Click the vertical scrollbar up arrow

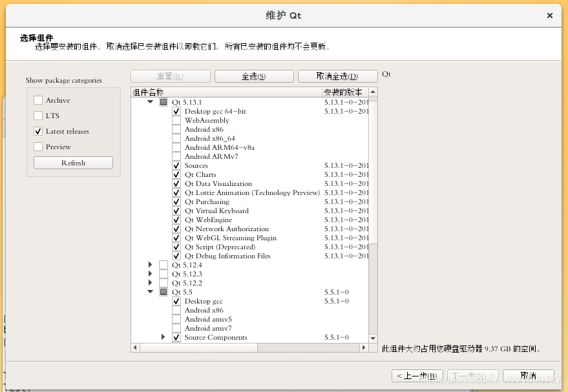click(x=373, y=92)
